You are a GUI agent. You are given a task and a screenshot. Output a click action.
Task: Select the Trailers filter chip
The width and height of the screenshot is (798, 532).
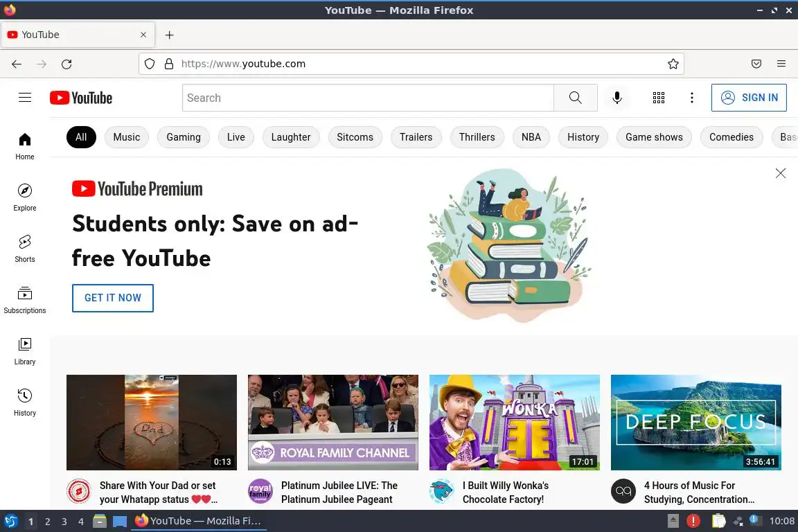pos(416,137)
